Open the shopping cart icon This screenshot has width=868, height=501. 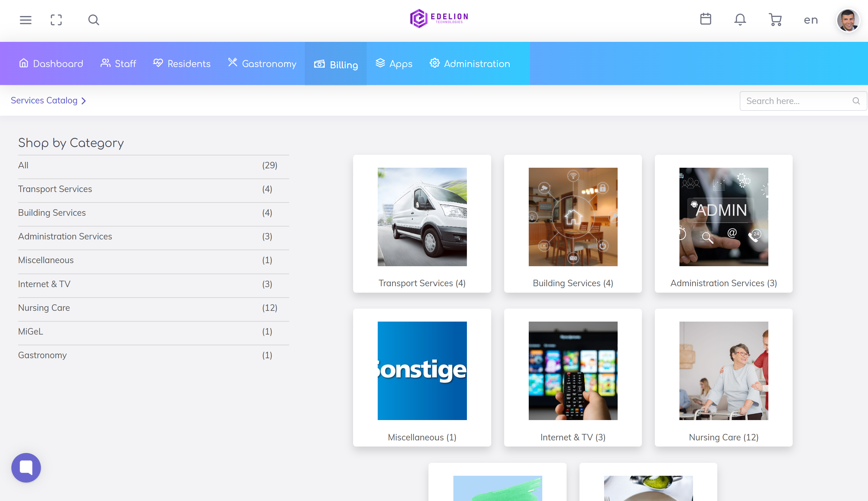point(775,20)
